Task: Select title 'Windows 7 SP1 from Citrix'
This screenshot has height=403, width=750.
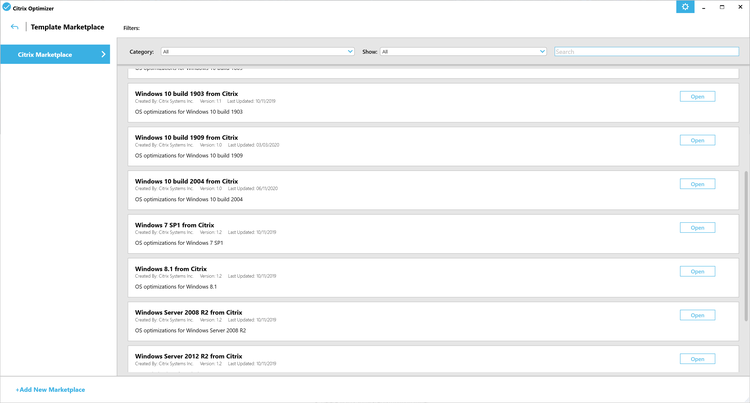Action: pyautogui.click(x=175, y=225)
